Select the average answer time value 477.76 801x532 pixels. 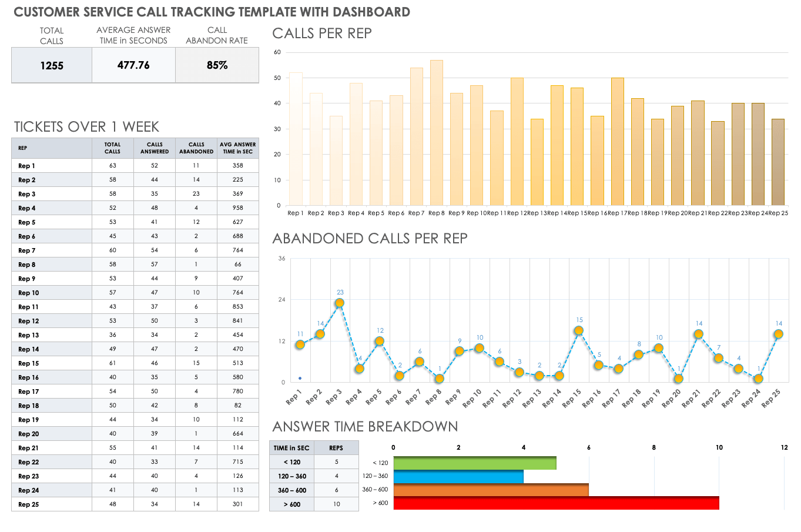133,65
